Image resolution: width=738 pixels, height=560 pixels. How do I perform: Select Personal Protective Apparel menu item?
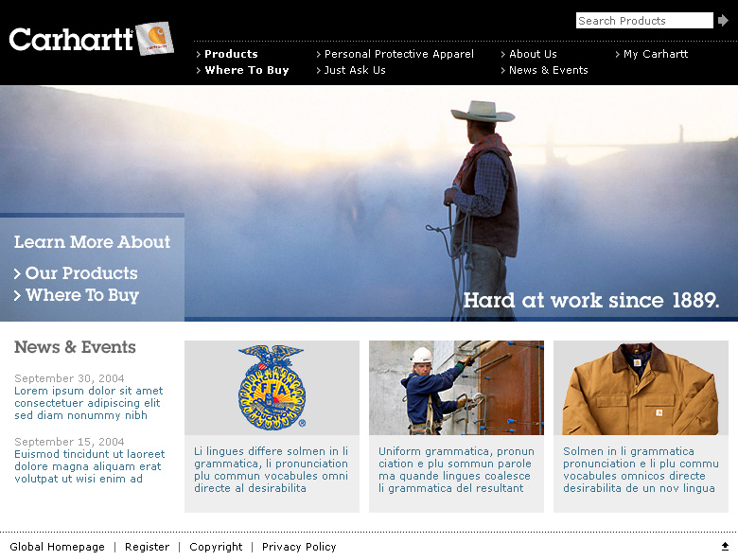(398, 54)
